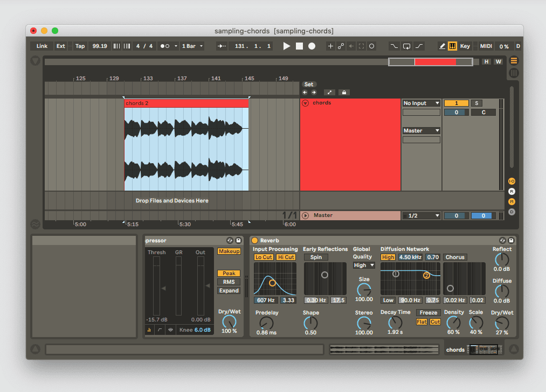Screen dimensions: 546x392
Task: Save the Reverb preset via floppy disk icon
Action: point(511,240)
